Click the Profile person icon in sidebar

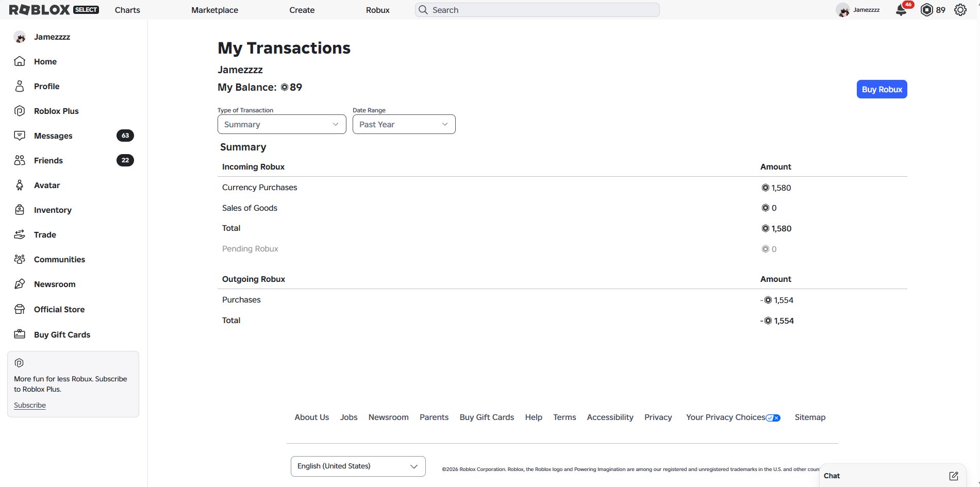(20, 86)
